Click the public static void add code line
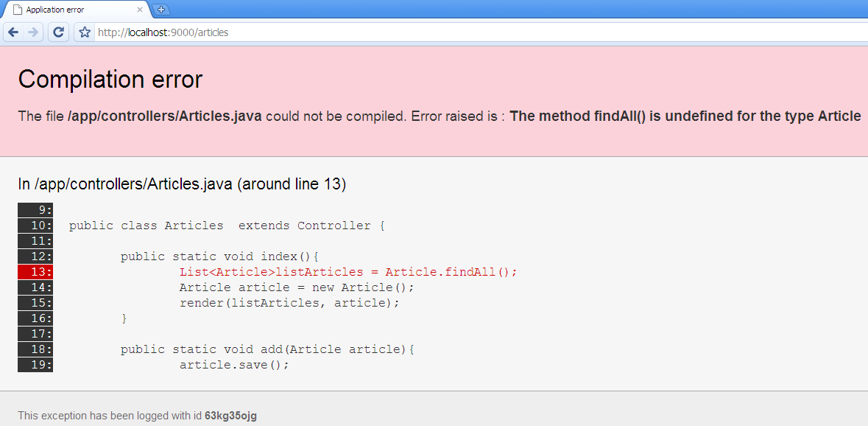 click(267, 349)
